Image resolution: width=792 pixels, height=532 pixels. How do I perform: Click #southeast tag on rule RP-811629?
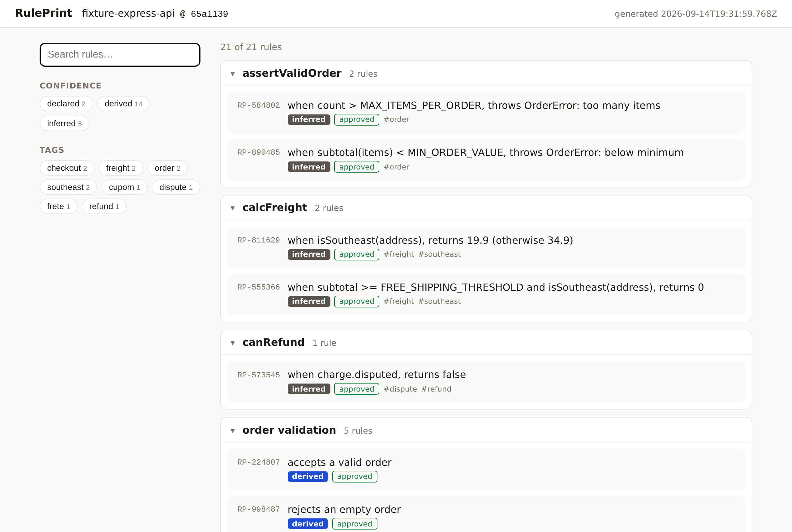439,255
